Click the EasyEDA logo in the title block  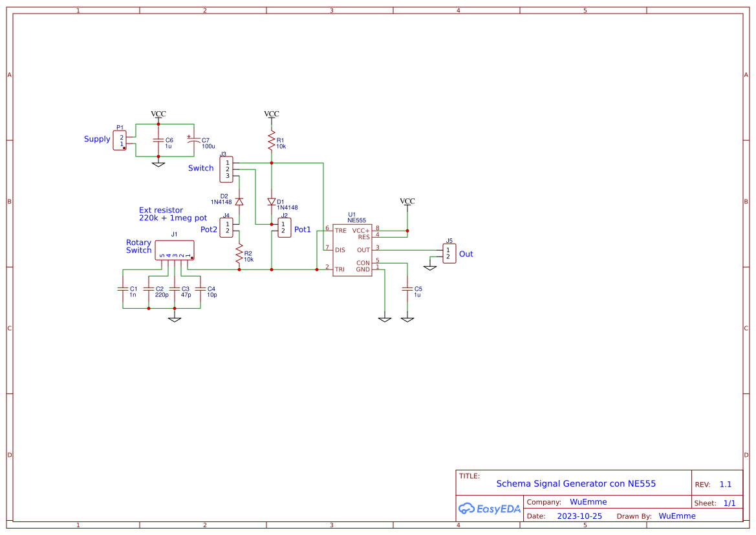pos(488,509)
